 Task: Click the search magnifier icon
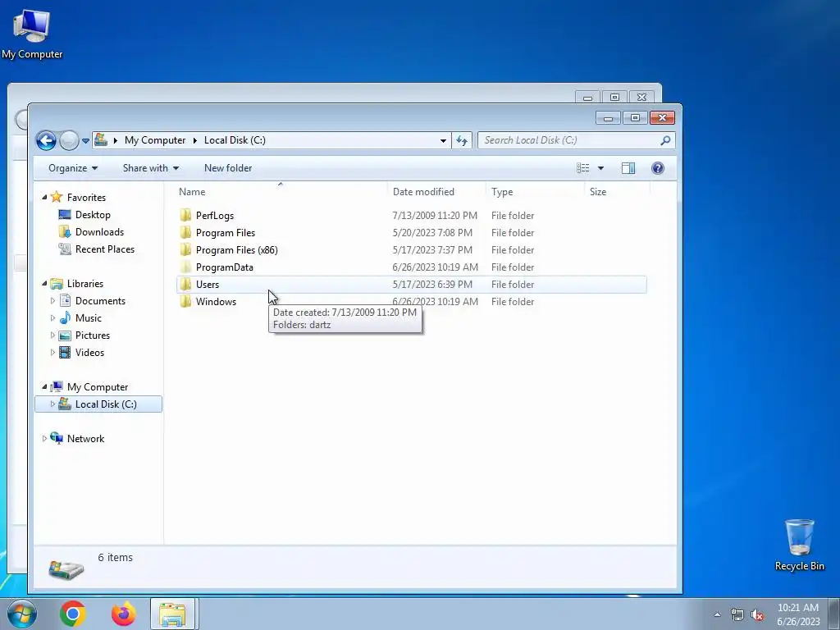(665, 140)
